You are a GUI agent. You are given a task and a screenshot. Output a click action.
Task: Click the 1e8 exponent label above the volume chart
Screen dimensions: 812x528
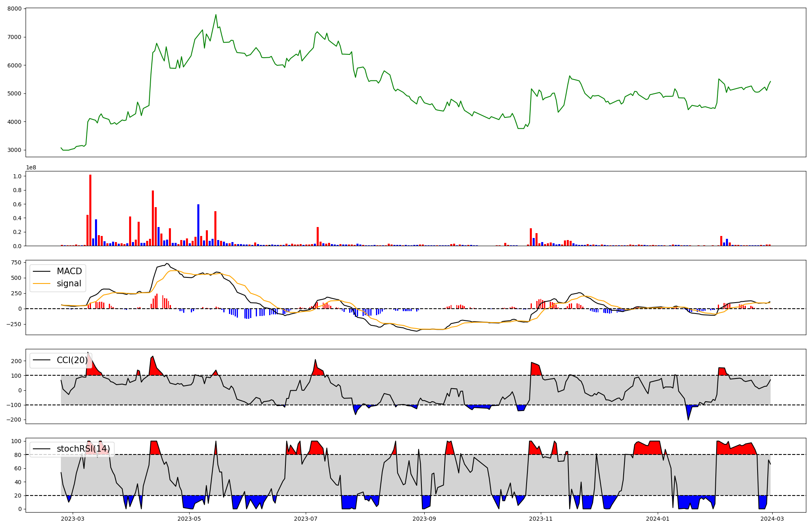pos(31,168)
